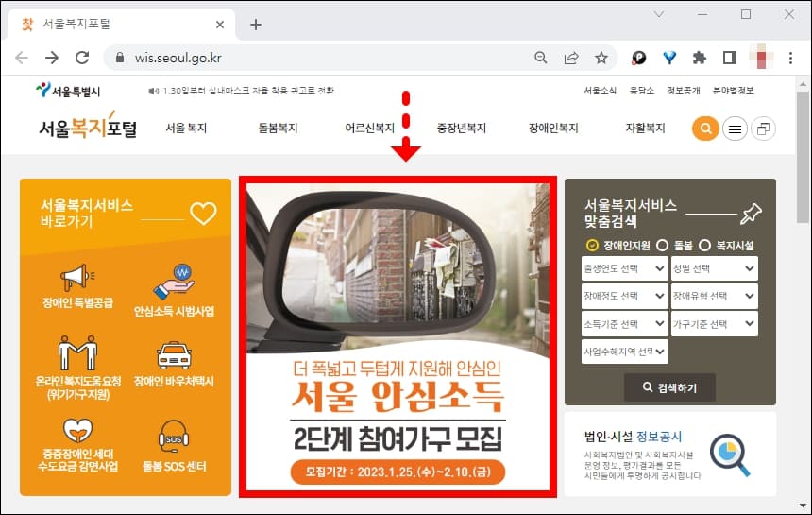The width and height of the screenshot is (812, 515).
Task: Bookmark this page with the star
Action: click(601, 58)
